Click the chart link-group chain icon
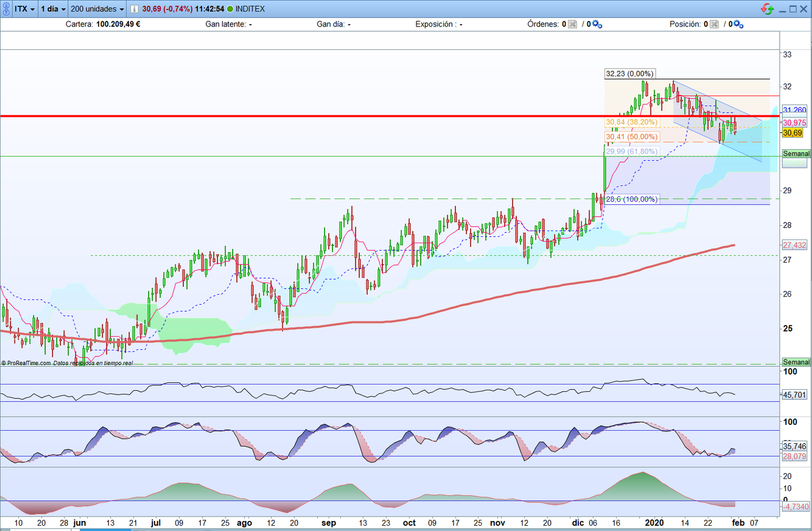 pos(6,9)
